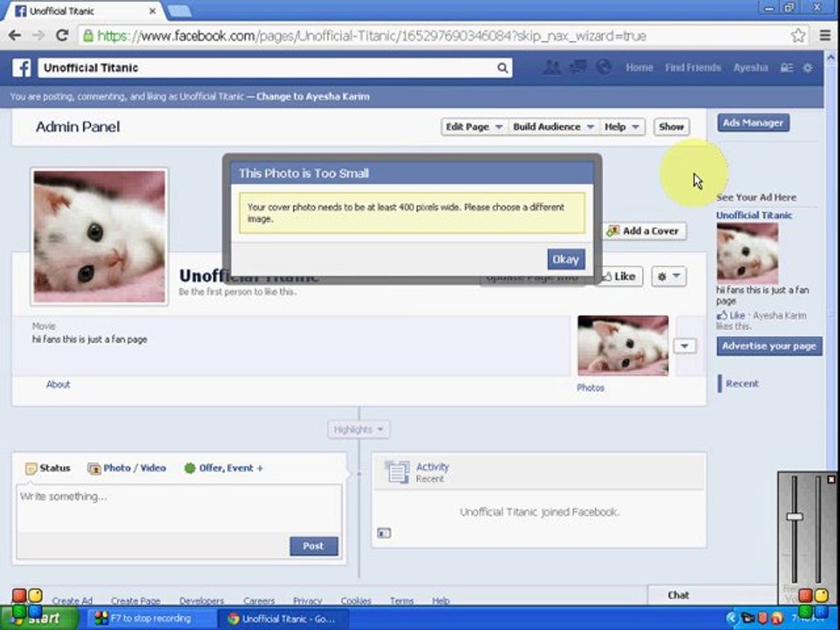Image resolution: width=840 pixels, height=630 pixels.
Task: Open the About link
Action: tap(58, 384)
